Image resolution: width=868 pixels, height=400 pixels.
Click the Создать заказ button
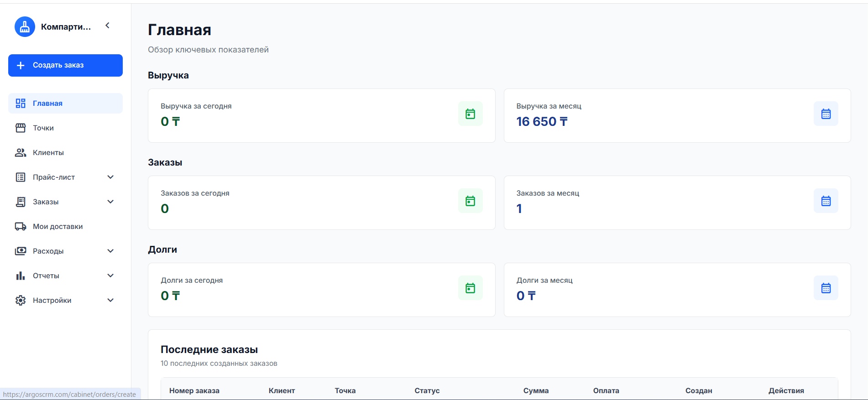[x=65, y=65]
